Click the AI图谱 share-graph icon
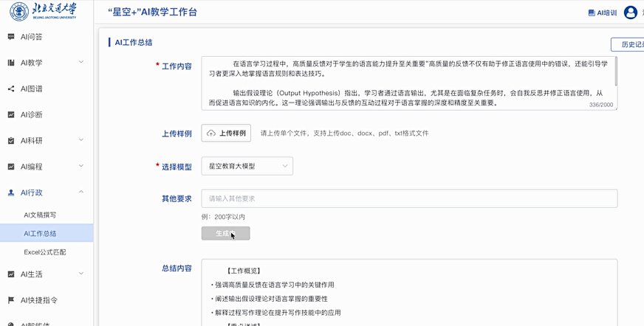The width and height of the screenshot is (644, 326). coord(11,89)
